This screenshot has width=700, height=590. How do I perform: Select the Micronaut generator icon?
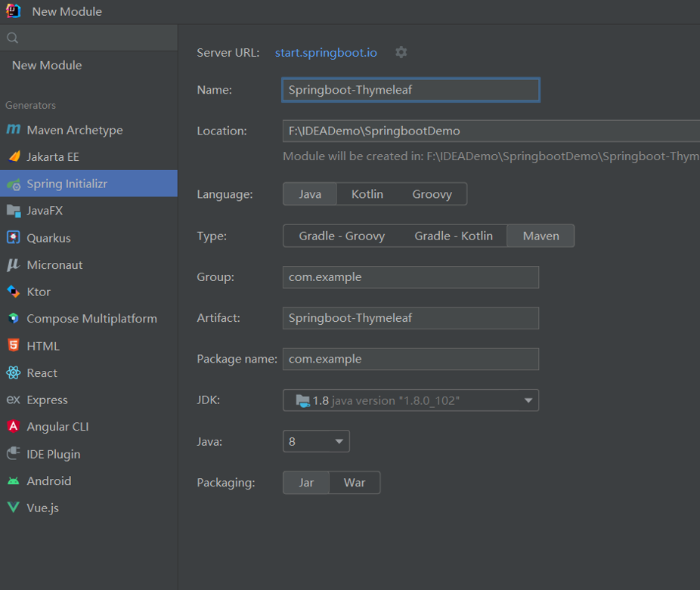[x=14, y=265]
